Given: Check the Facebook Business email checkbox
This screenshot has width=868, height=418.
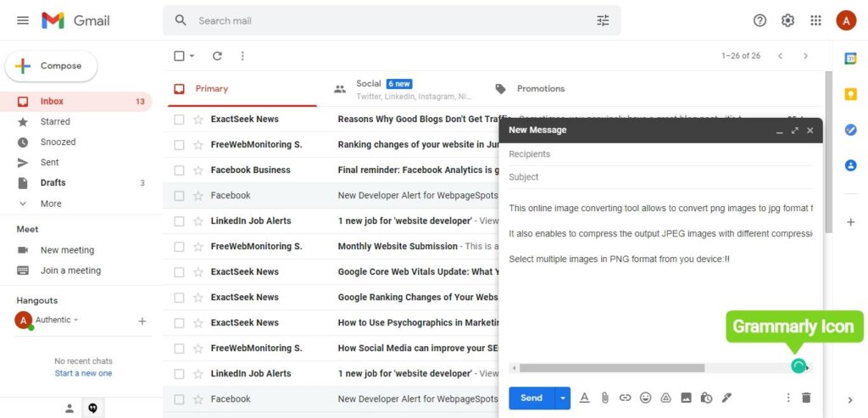Looking at the screenshot, I should tap(179, 170).
